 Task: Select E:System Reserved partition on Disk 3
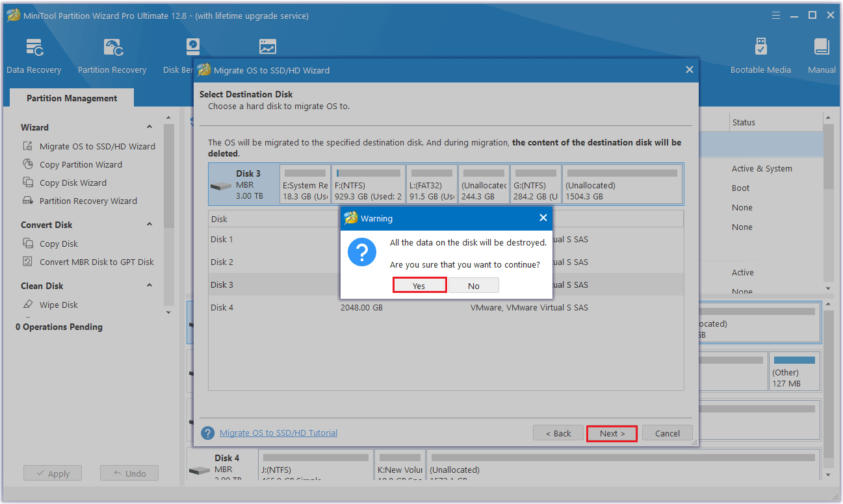point(305,184)
